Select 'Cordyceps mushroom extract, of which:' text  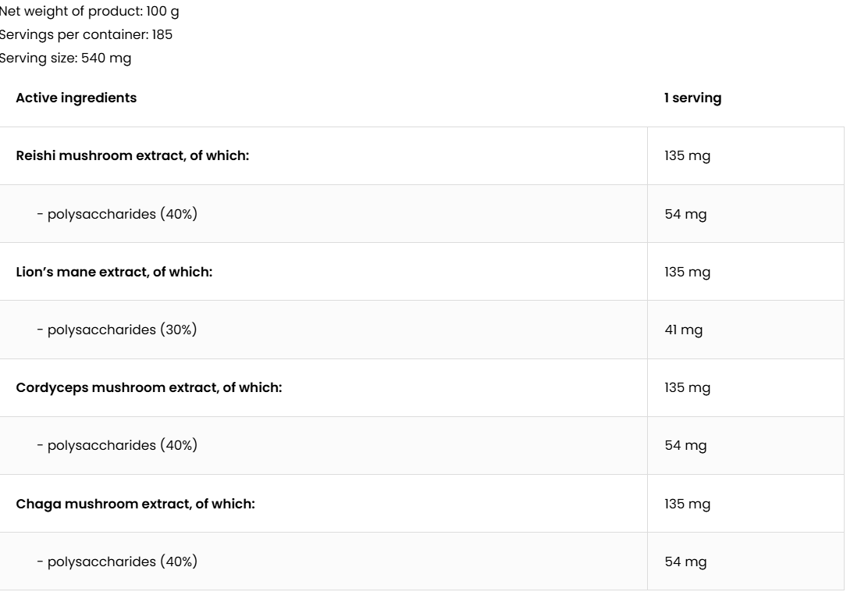(x=149, y=387)
